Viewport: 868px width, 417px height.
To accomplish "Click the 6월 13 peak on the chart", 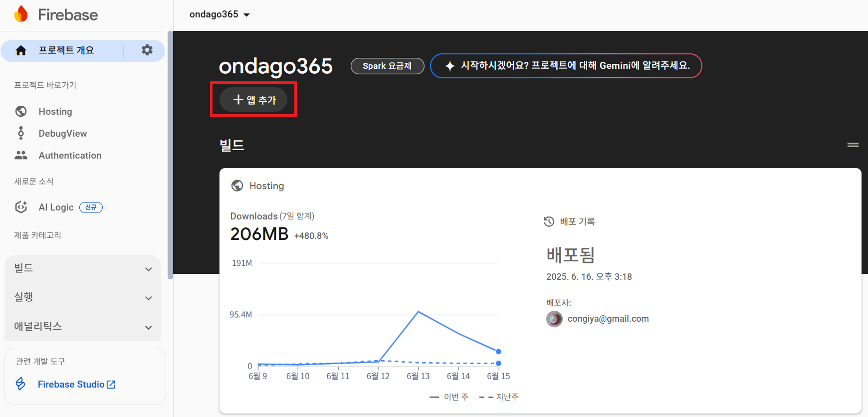I will pos(418,312).
